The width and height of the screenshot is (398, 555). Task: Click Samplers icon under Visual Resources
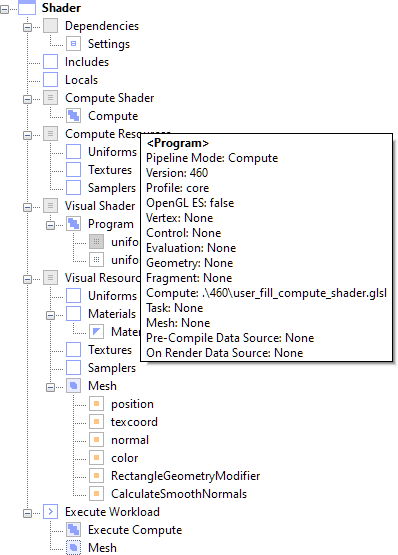point(73,367)
